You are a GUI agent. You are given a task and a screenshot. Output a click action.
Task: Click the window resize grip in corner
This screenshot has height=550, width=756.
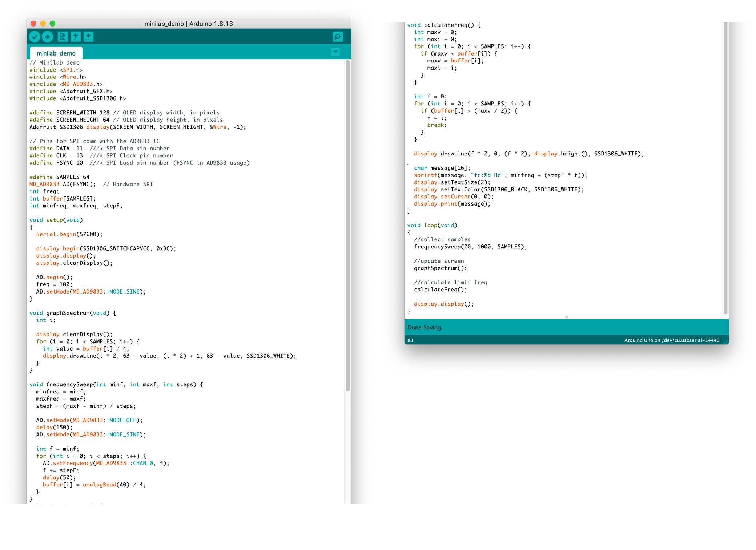(x=726, y=341)
